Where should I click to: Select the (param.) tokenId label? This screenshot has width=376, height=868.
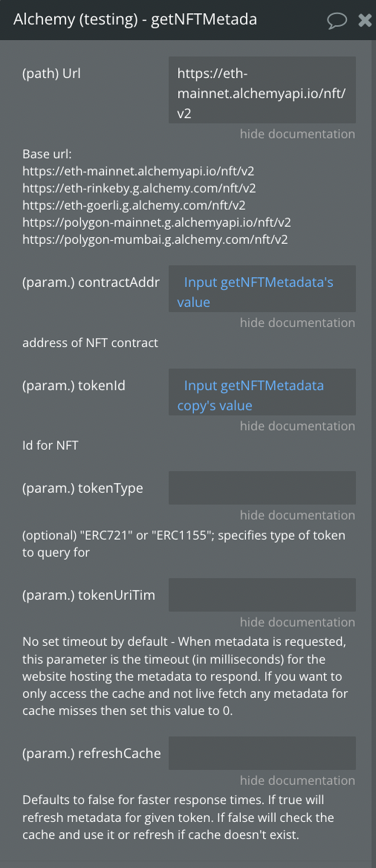click(74, 385)
